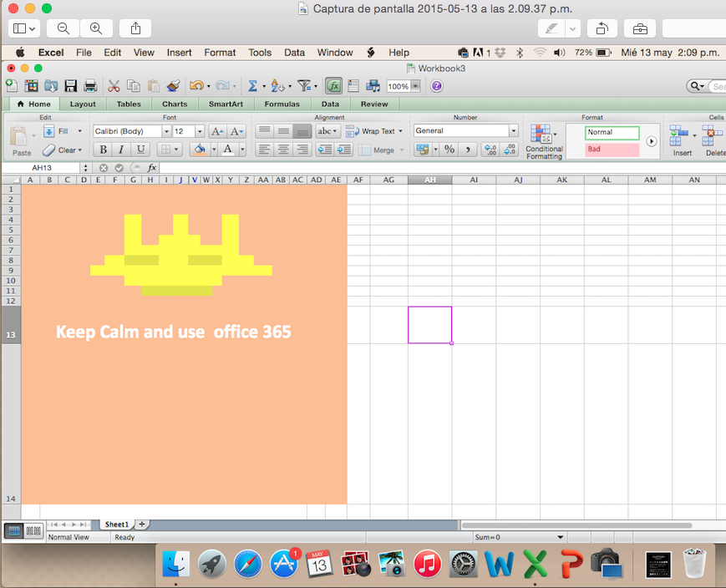Image resolution: width=726 pixels, height=588 pixels.
Task: Apply the Normal cell style
Action: tap(612, 133)
